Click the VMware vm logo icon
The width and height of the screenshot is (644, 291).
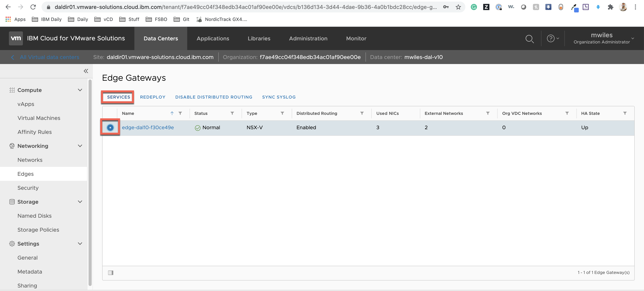16,38
